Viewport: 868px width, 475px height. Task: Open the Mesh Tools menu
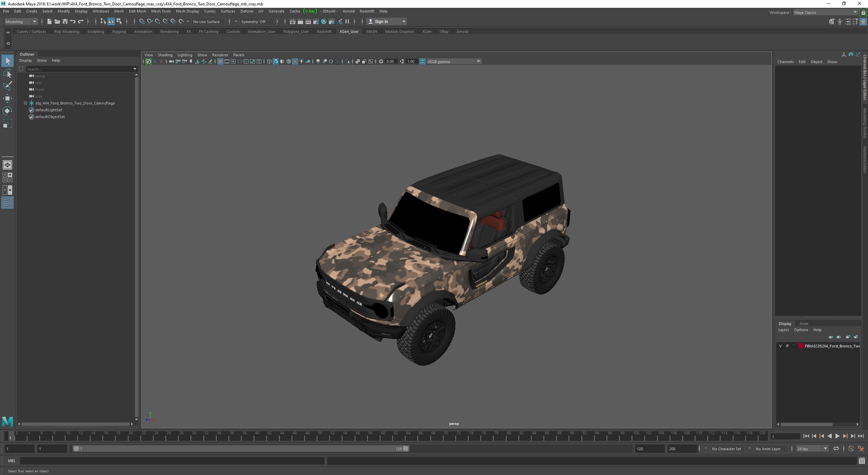tap(161, 11)
